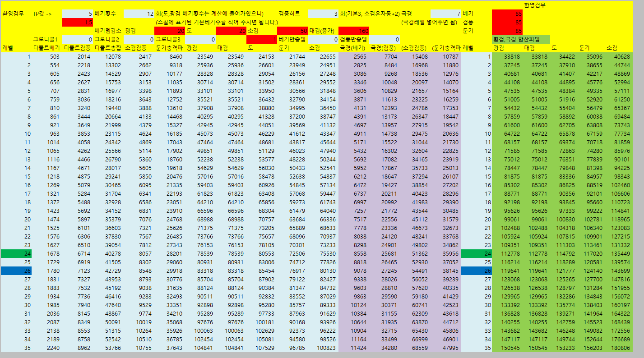
Task: Click the 크로니클3 value cell
Action: [x=200, y=39]
